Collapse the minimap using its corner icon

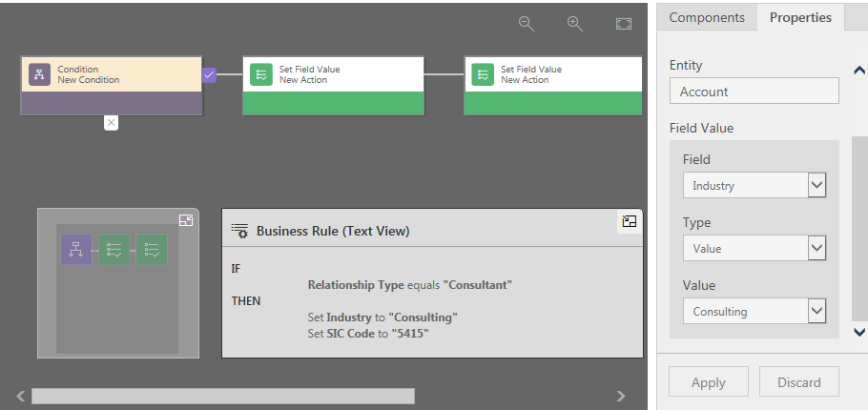(186, 220)
